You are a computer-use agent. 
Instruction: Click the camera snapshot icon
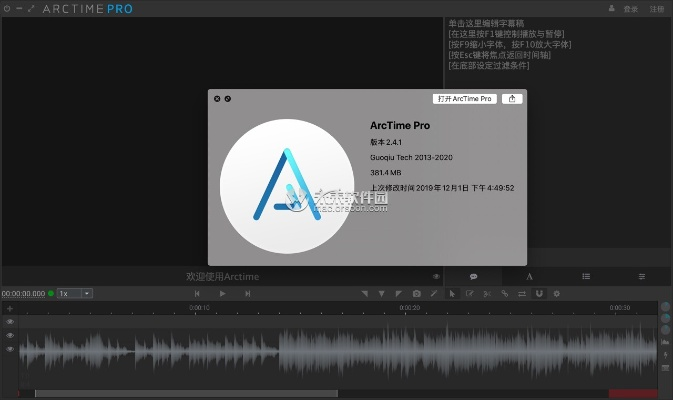click(x=416, y=294)
